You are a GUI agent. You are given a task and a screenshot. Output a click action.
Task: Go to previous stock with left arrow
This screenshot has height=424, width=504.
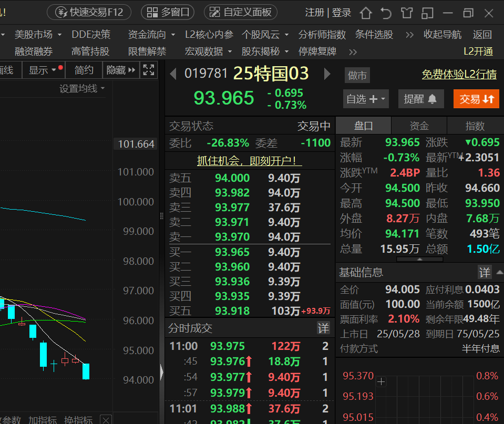(x=173, y=74)
